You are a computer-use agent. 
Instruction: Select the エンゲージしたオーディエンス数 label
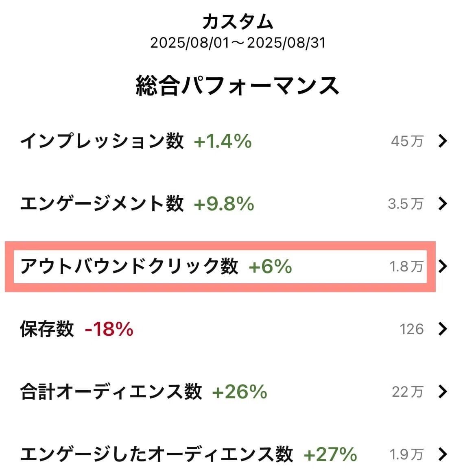click(156, 455)
